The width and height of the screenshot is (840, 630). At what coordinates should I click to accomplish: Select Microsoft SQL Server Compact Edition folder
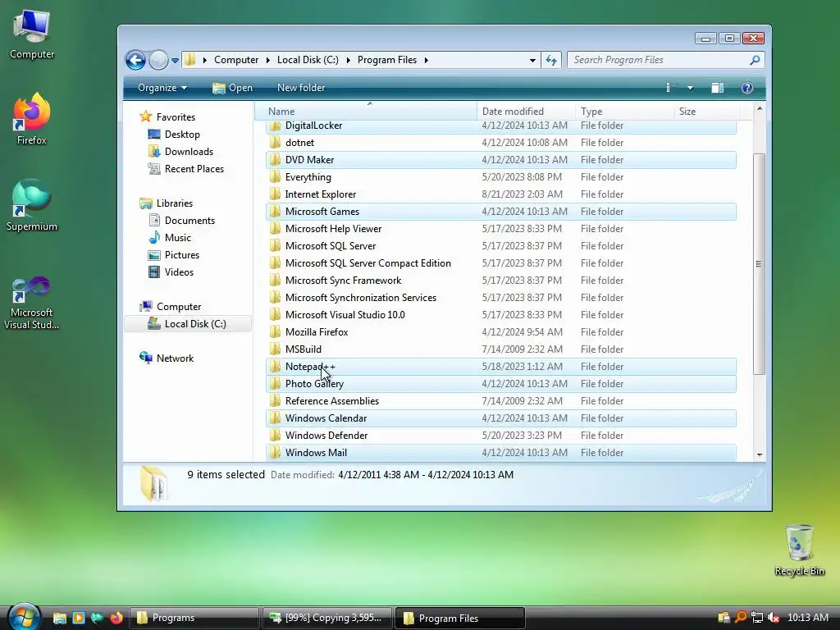coord(501,263)
